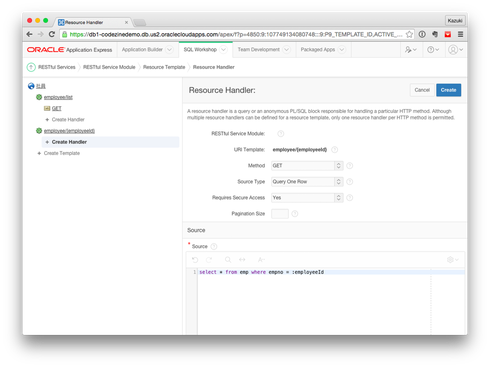
Task: Reload the page with the refresh icon
Action: click(52, 34)
